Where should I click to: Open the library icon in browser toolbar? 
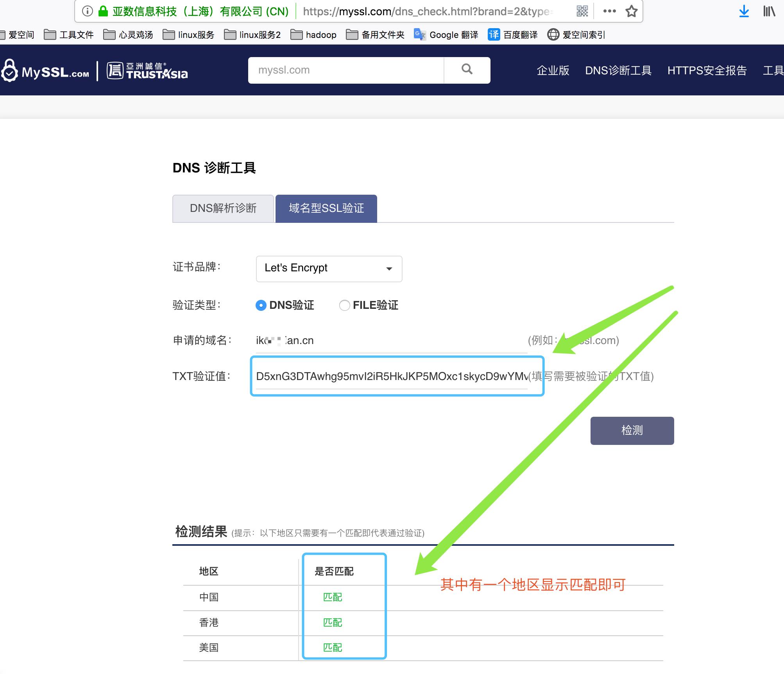[769, 11]
